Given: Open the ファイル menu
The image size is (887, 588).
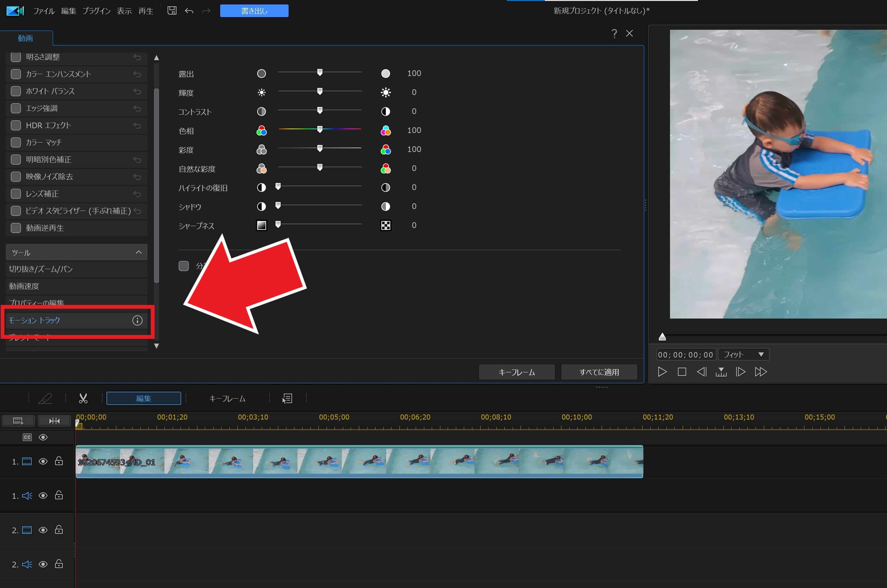Looking at the screenshot, I should (44, 11).
